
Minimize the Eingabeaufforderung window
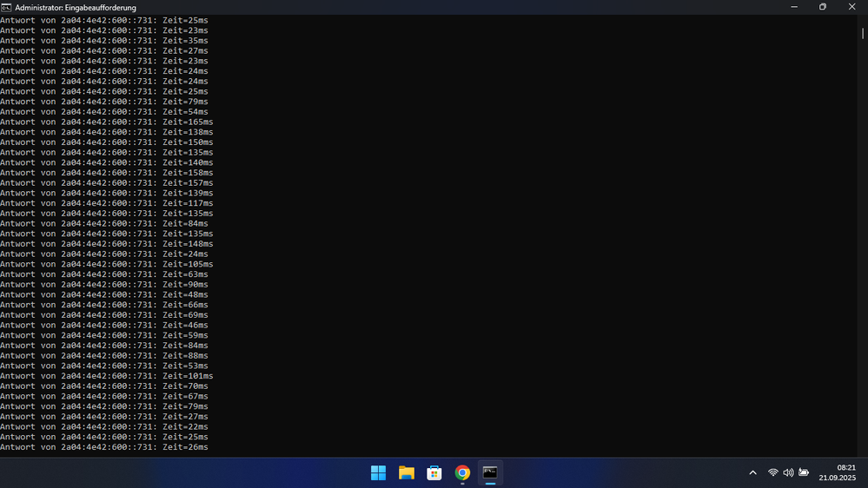coord(794,7)
